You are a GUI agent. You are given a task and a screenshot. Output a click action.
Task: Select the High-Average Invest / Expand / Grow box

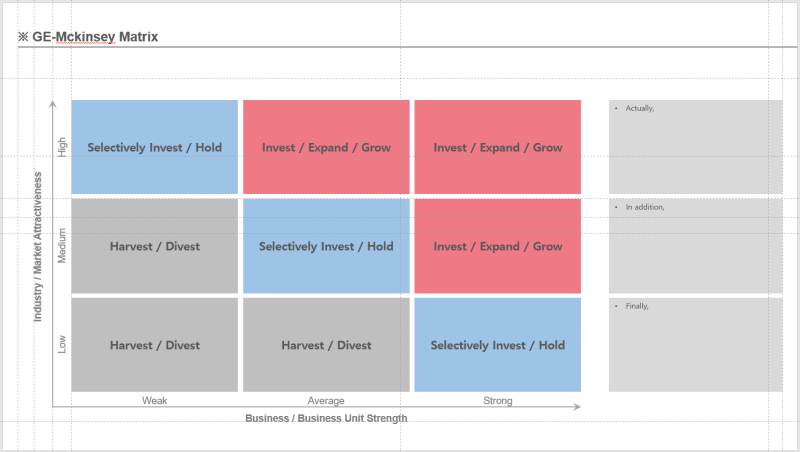pos(326,147)
